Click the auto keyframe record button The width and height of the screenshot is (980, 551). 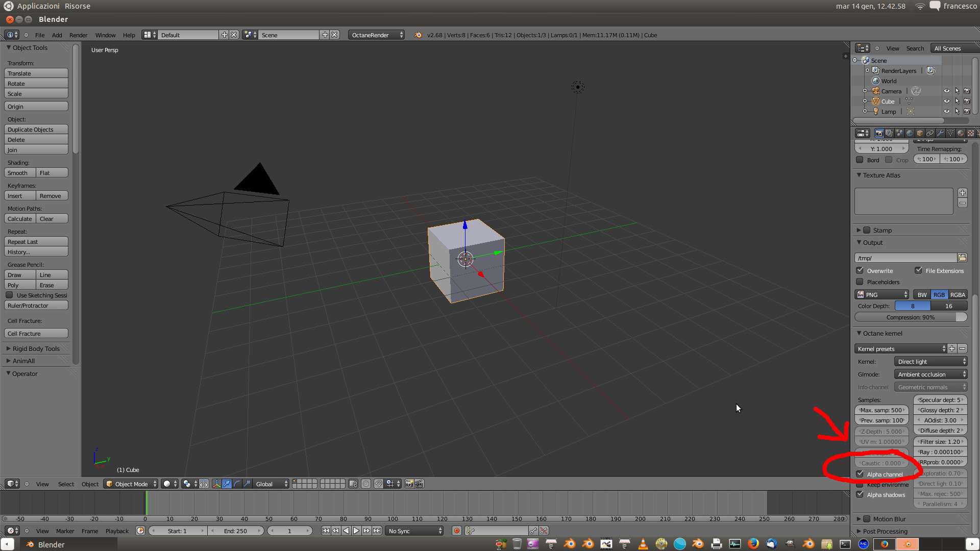[457, 531]
